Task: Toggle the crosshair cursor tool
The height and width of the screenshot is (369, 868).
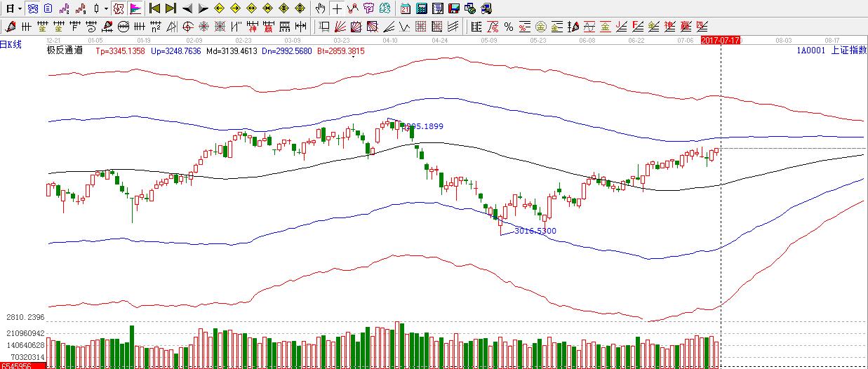Action: point(337,9)
